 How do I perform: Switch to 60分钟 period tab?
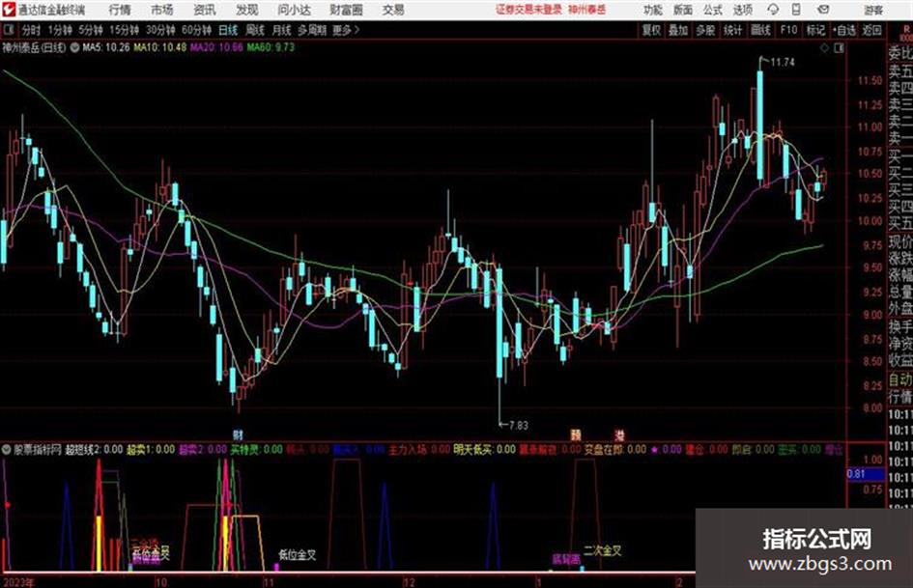197,30
